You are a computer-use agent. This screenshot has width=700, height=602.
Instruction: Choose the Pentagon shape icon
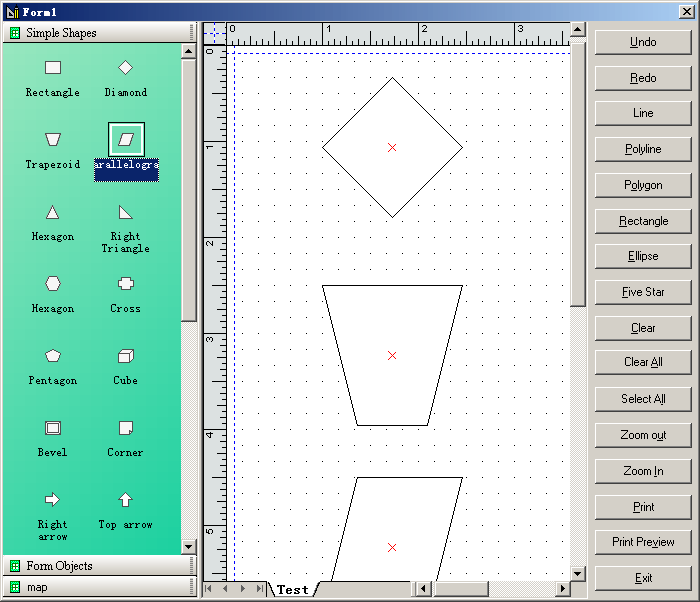pyautogui.click(x=53, y=356)
